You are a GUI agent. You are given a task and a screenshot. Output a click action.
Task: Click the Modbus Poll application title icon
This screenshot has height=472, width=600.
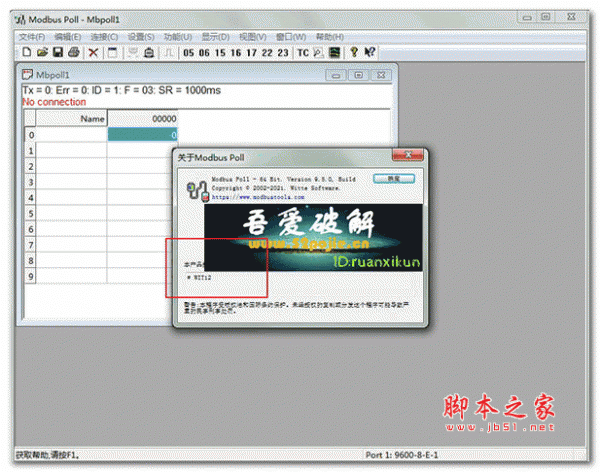(20, 20)
